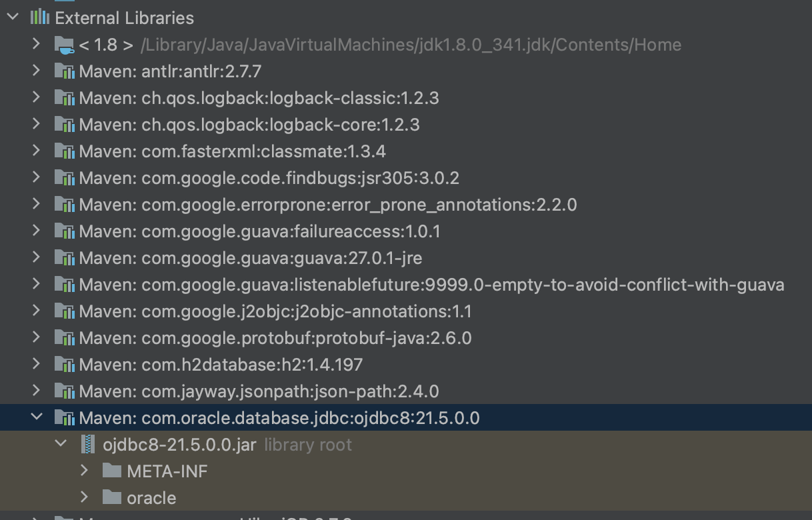Image resolution: width=812 pixels, height=520 pixels.
Task: Select Maven: com.google.protobuf:protobuf-java:2.6.0
Action: [x=275, y=338]
